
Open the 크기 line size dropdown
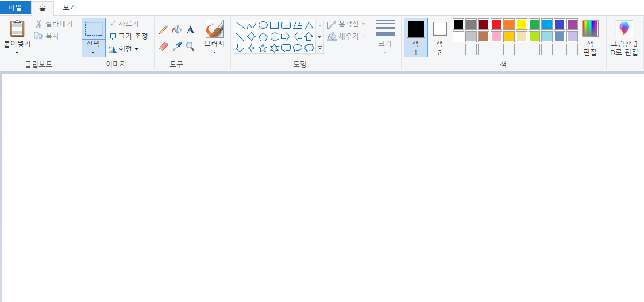[x=385, y=52]
